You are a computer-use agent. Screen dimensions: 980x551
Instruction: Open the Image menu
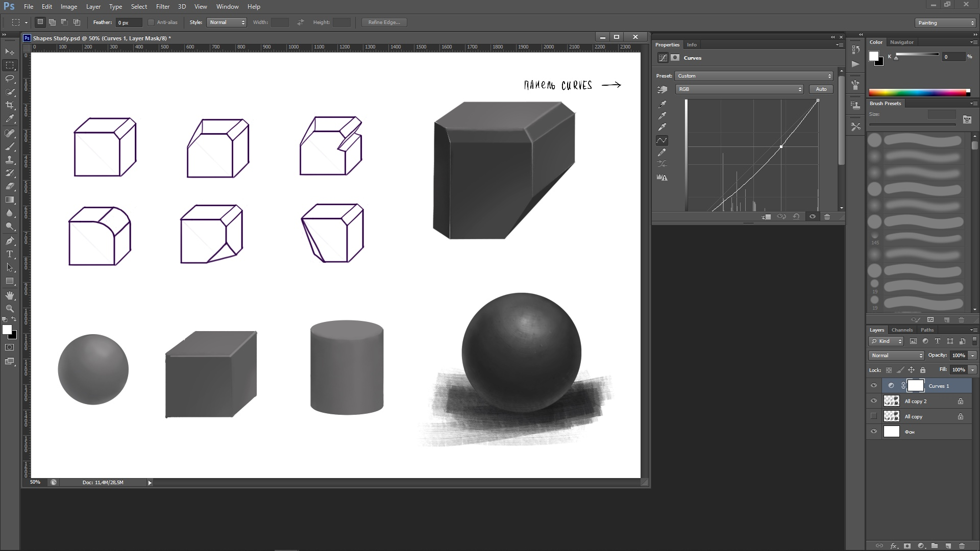(69, 7)
